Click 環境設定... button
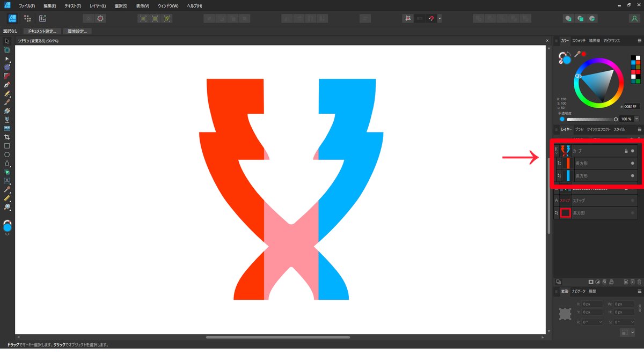The image size is (644, 362). pyautogui.click(x=77, y=31)
